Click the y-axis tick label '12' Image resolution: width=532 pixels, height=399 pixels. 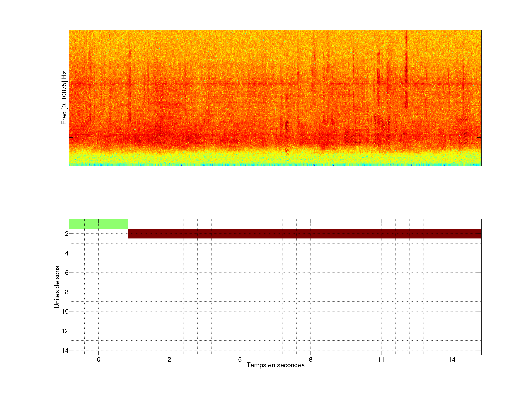coord(65,331)
